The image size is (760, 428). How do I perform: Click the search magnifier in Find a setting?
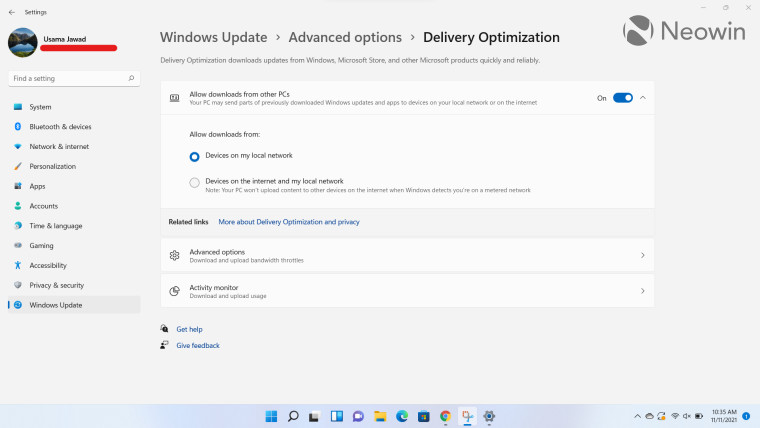click(131, 78)
